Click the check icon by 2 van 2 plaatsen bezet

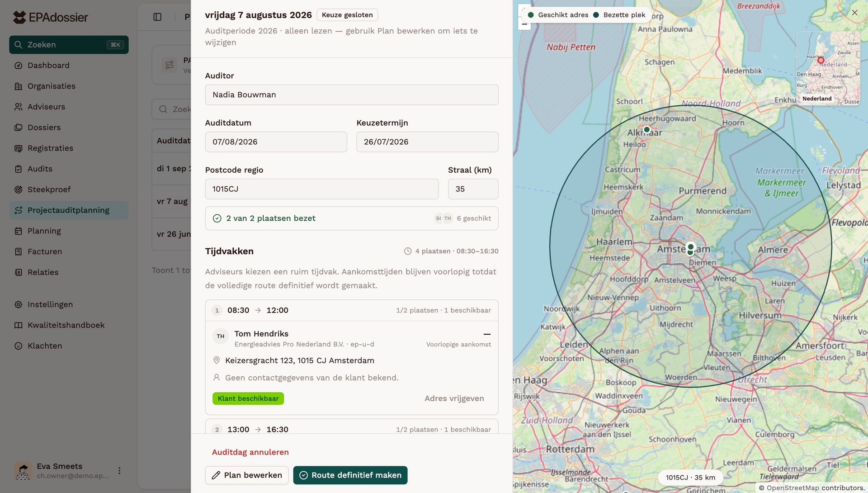coord(217,218)
